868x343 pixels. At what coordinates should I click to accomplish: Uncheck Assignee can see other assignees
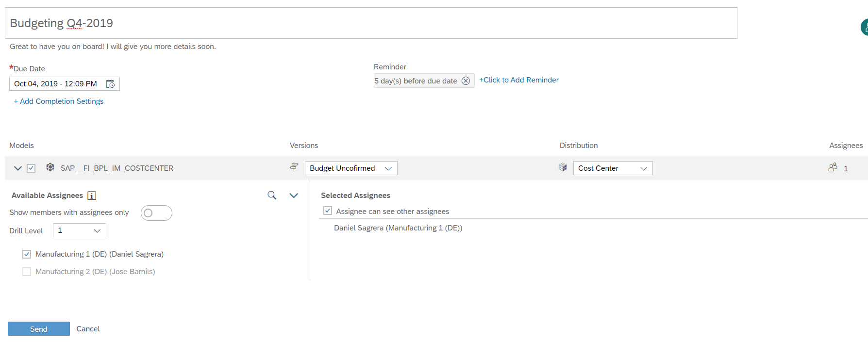click(328, 211)
